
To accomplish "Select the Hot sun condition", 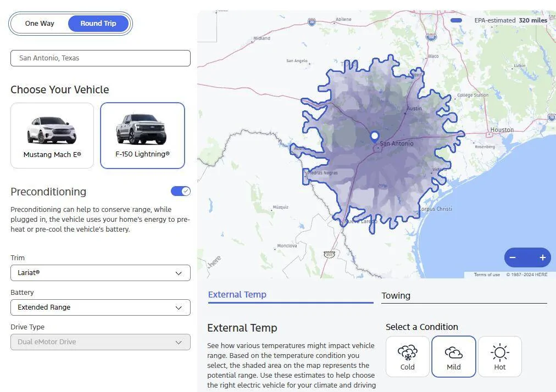I will 499,356.
